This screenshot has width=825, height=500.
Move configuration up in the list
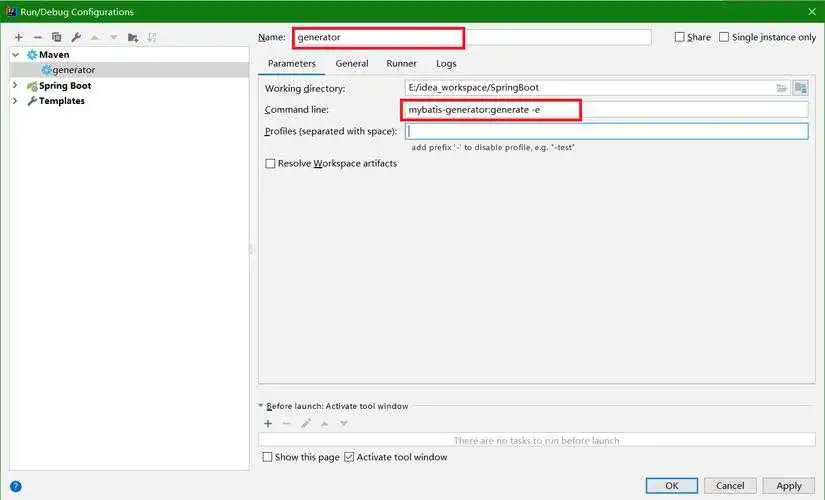click(95, 37)
